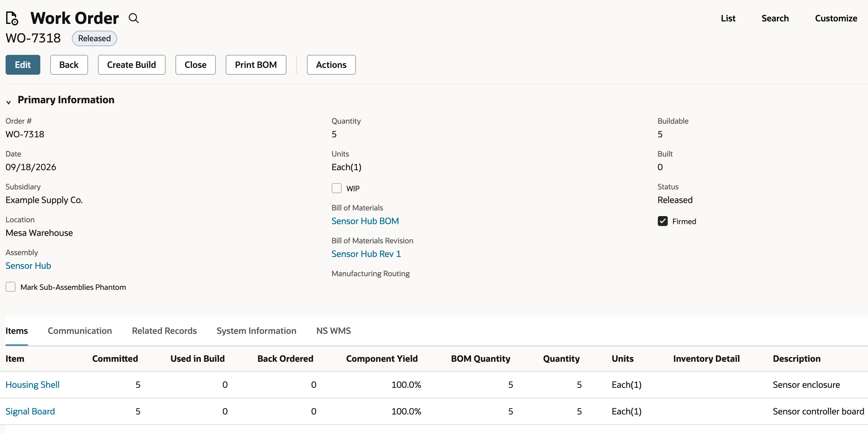Open the List link in the header
868x434 pixels.
(728, 18)
